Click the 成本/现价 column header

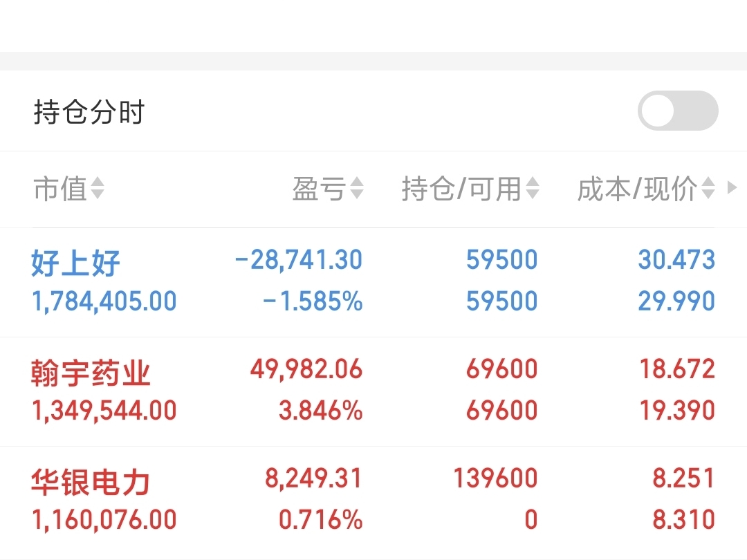638,189
